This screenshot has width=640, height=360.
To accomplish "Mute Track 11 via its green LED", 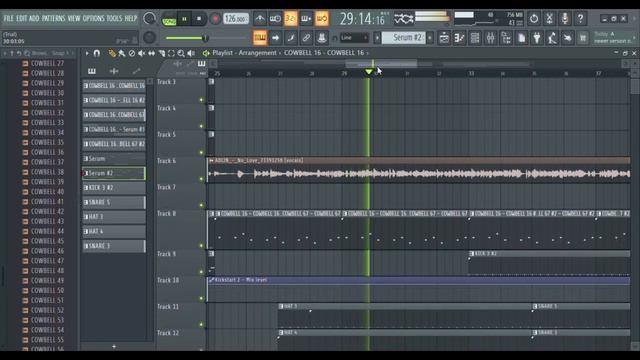I will coord(201,325).
